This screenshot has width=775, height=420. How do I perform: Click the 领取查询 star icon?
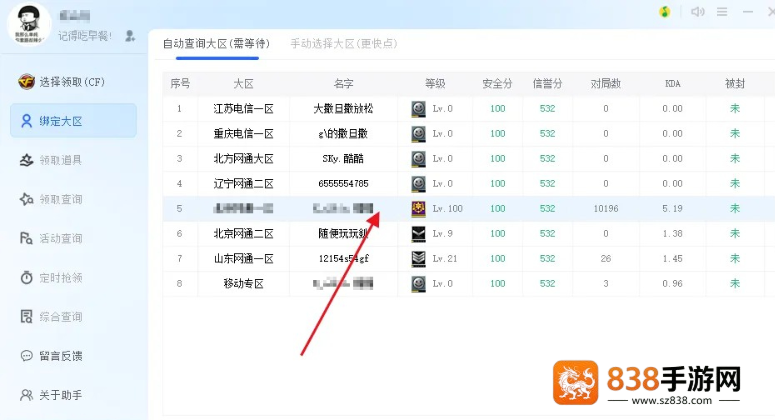click(26, 199)
